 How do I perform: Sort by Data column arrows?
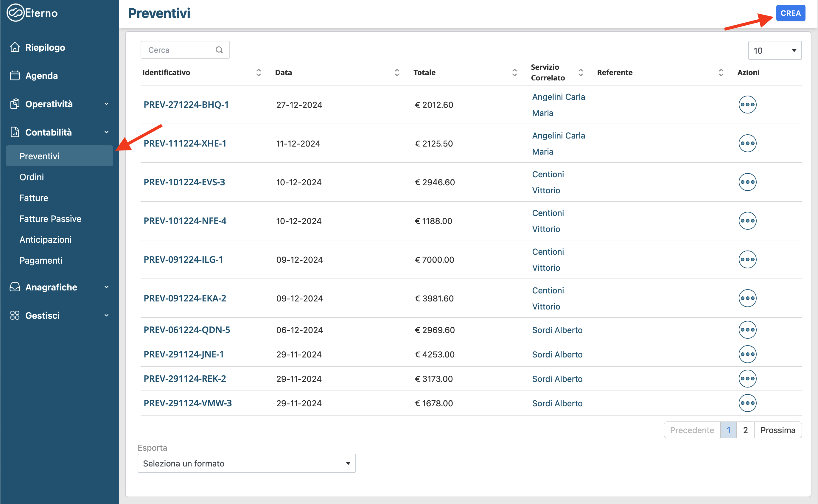point(397,72)
